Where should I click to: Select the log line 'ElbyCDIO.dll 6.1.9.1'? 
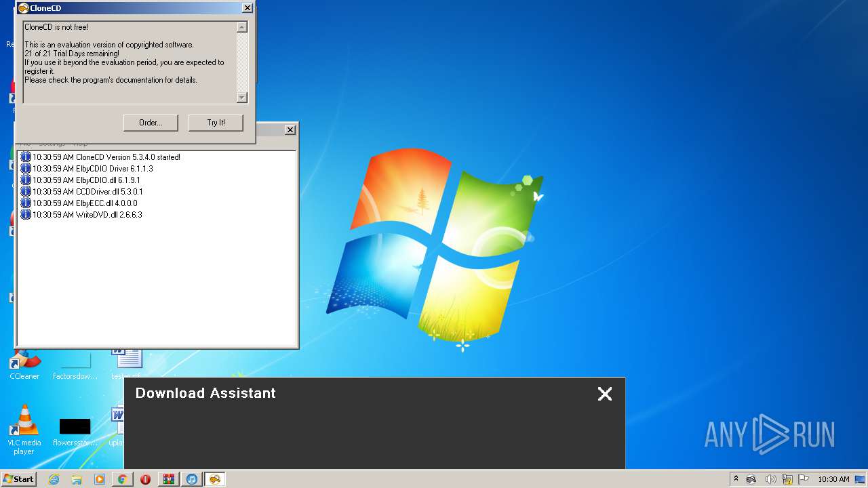[x=86, y=180]
